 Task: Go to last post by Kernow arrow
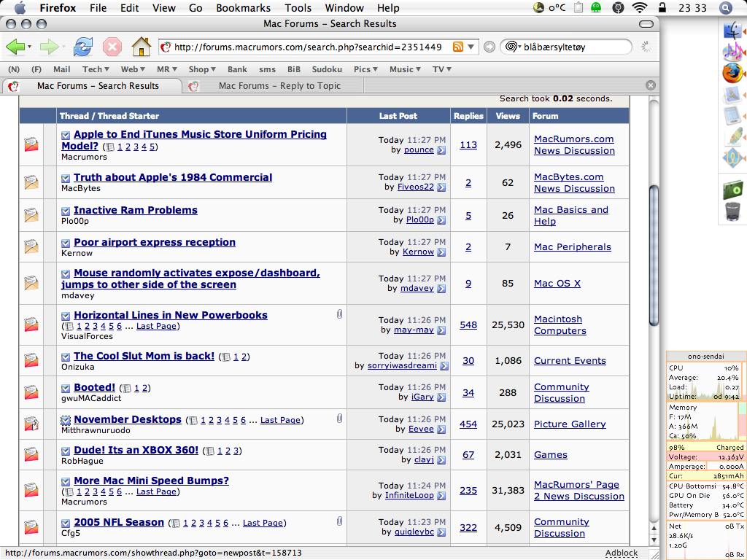pos(441,252)
